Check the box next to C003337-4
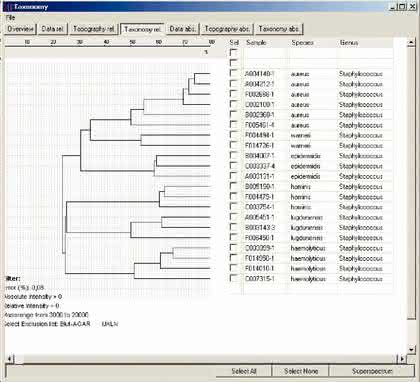 tap(234, 166)
